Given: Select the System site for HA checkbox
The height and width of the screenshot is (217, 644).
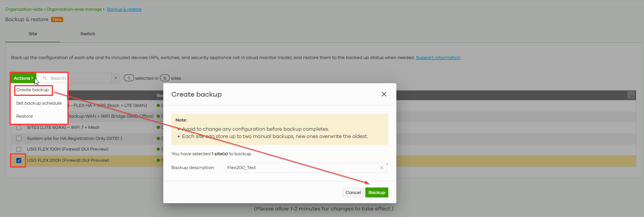Looking at the screenshot, I should pyautogui.click(x=19, y=138).
